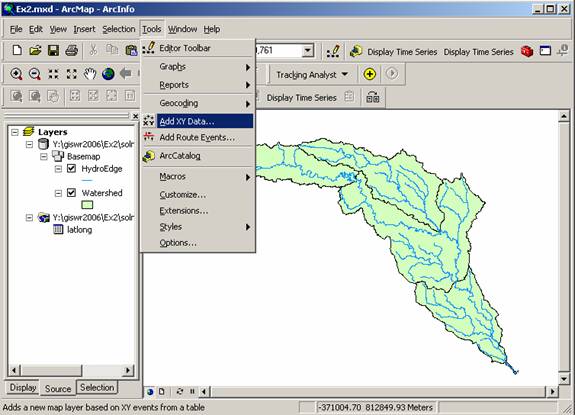Screen dimensions: 575x415
Task: Choose Editor Toolbar menu entry
Action: (x=198, y=48)
